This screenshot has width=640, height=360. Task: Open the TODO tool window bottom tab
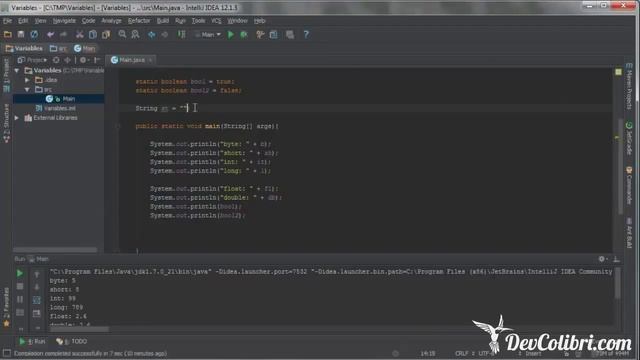(x=72, y=341)
